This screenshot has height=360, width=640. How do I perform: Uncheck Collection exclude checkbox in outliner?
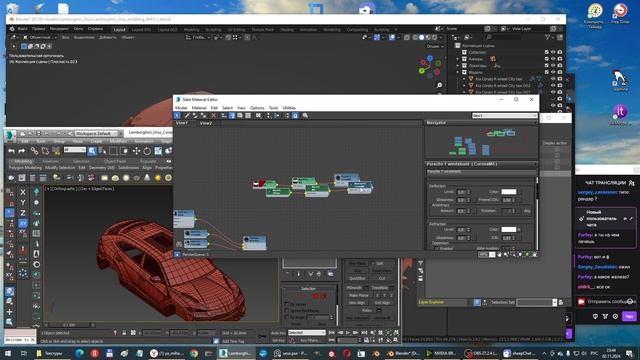click(x=547, y=52)
